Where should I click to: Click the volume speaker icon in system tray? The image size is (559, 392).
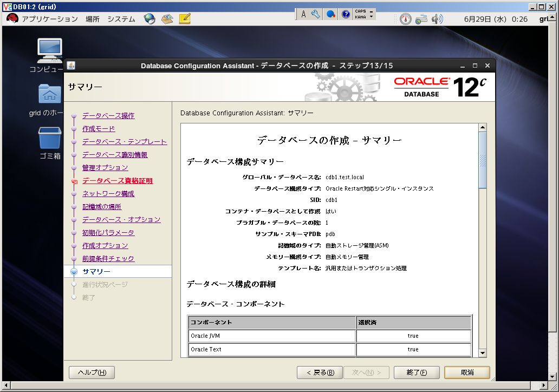[437, 19]
